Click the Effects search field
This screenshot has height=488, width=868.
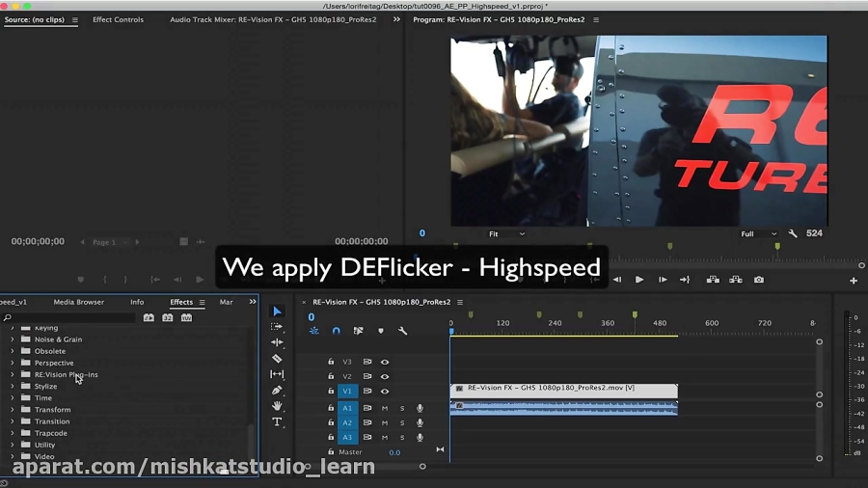[x=69, y=317]
